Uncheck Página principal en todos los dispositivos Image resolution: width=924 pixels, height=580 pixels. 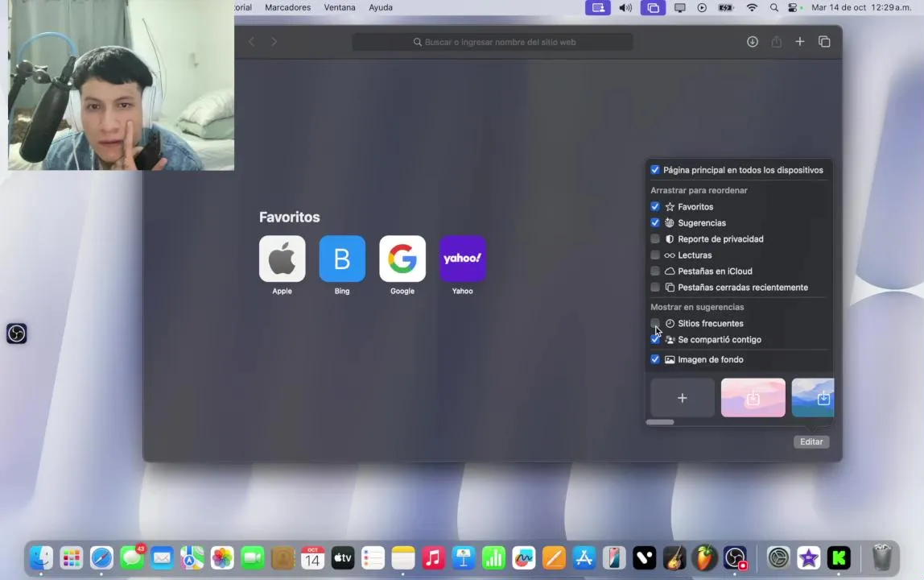(x=655, y=170)
